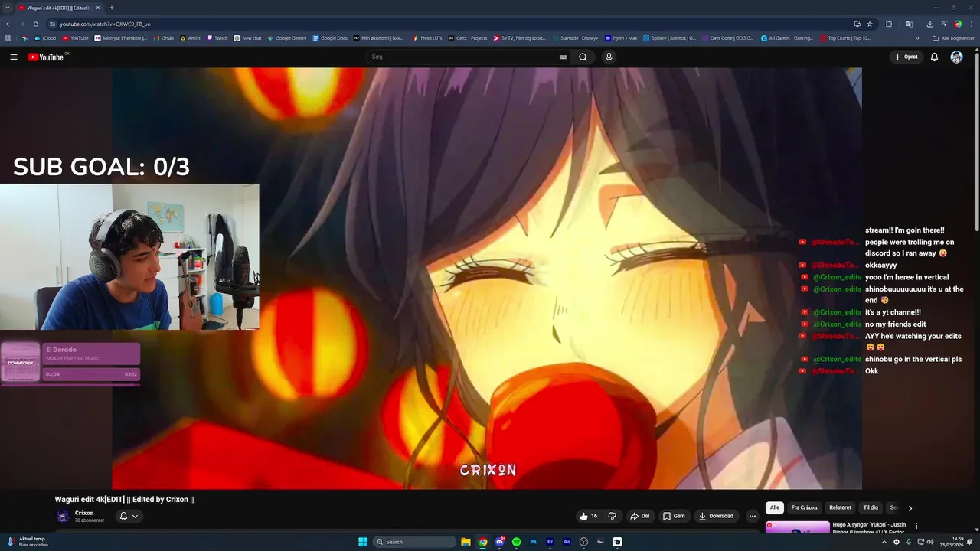Image resolution: width=980 pixels, height=551 pixels.
Task: Click video title Waguri edit 4k
Action: [124, 499]
